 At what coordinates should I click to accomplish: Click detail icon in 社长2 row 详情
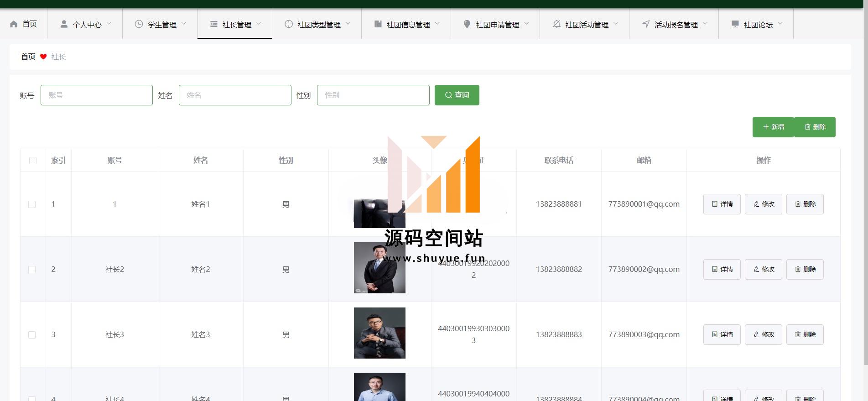coord(715,269)
